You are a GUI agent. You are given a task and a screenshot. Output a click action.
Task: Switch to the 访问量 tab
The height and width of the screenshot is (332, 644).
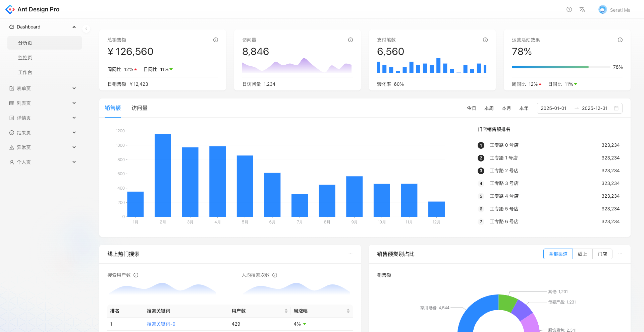140,108
